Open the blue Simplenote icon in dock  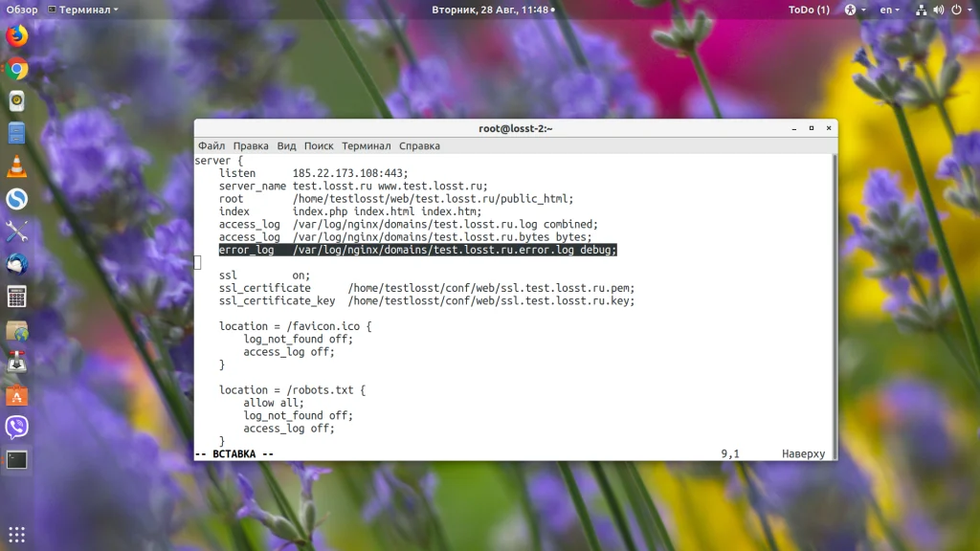(x=17, y=199)
